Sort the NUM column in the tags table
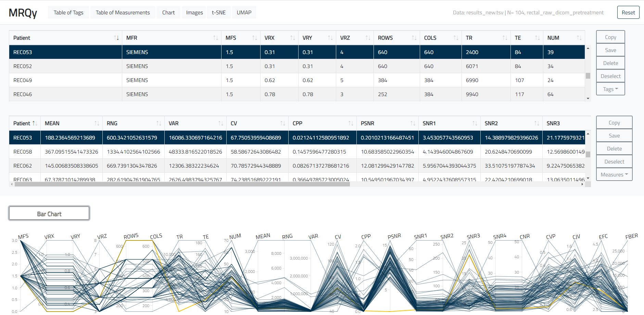Screen dimensions: 644x315 (580, 38)
